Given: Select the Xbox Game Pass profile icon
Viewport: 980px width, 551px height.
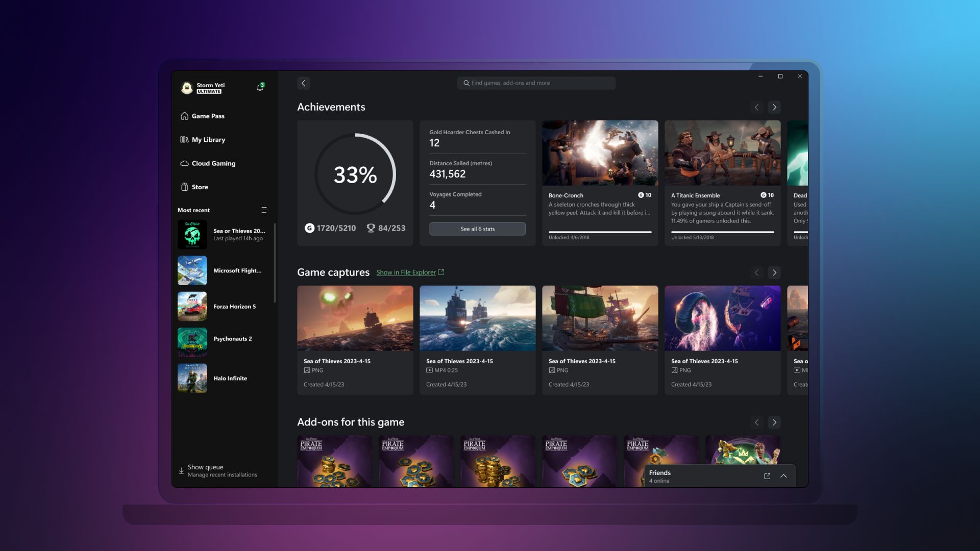Looking at the screenshot, I should point(186,86).
